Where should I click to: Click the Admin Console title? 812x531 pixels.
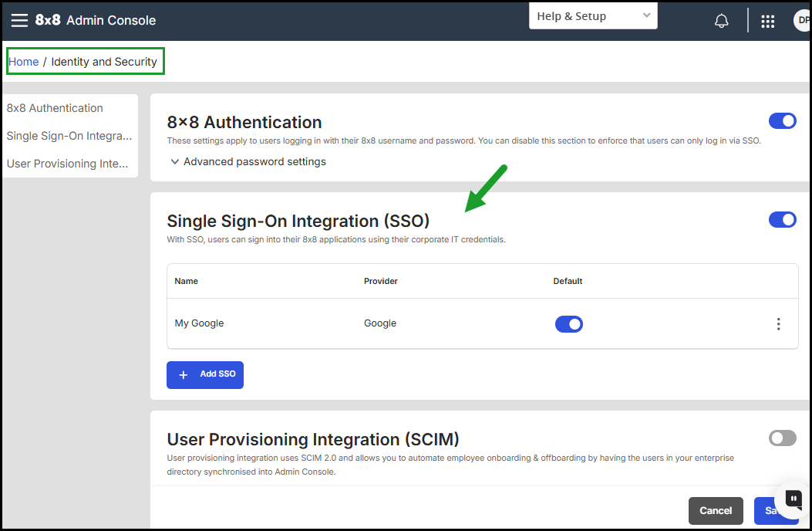click(111, 20)
